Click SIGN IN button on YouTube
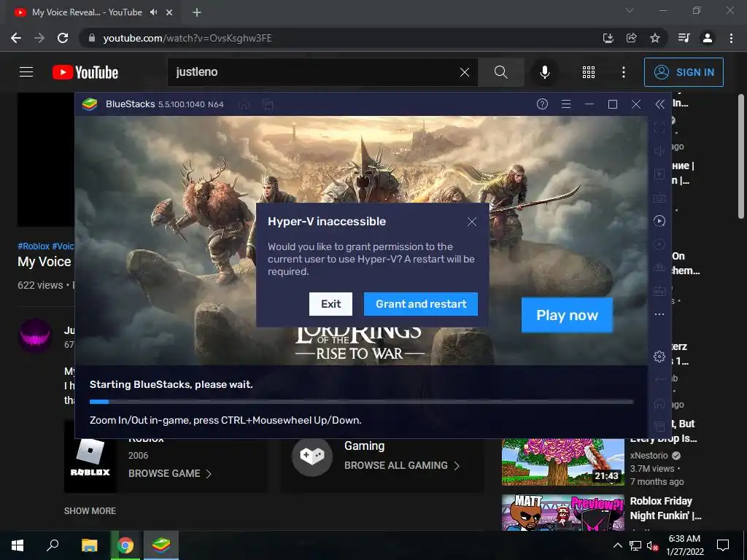 pos(684,72)
